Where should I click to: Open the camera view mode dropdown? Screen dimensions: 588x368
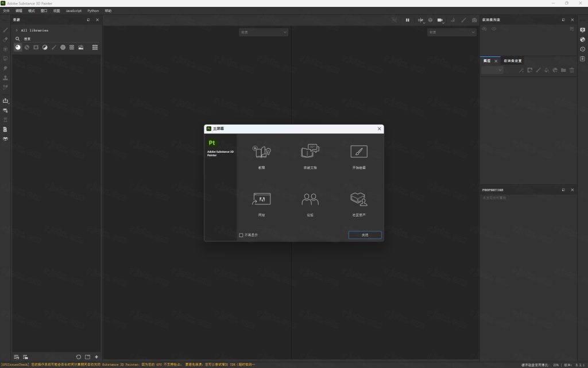[x=440, y=20]
